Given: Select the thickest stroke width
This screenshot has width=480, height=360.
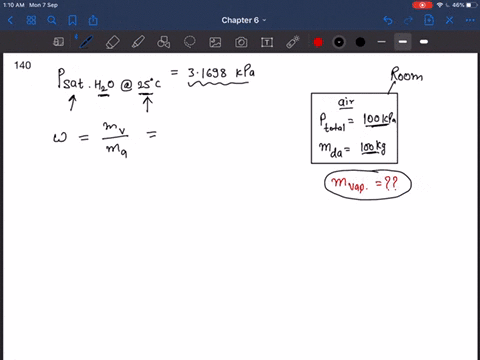Looking at the screenshot, I should pyautogui.click(x=424, y=42).
